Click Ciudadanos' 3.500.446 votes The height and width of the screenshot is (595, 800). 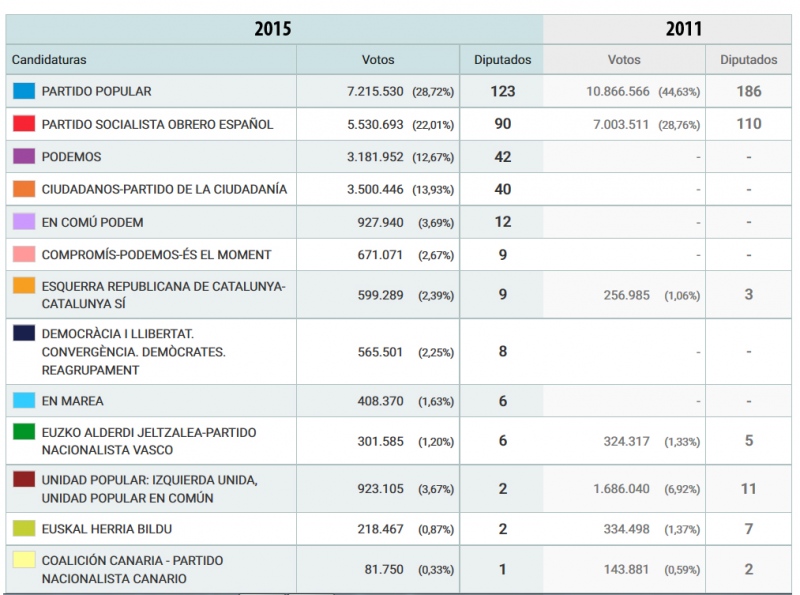tap(375, 189)
